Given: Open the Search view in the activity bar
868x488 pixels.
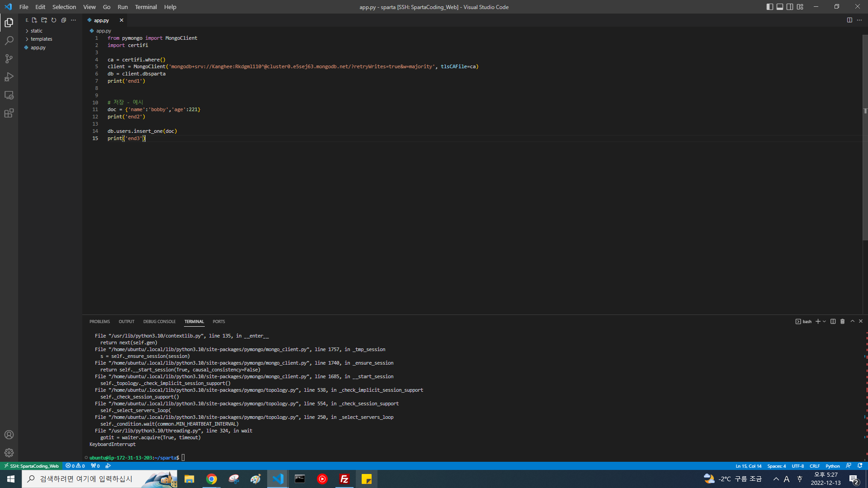Looking at the screenshot, I should tap(9, 41).
